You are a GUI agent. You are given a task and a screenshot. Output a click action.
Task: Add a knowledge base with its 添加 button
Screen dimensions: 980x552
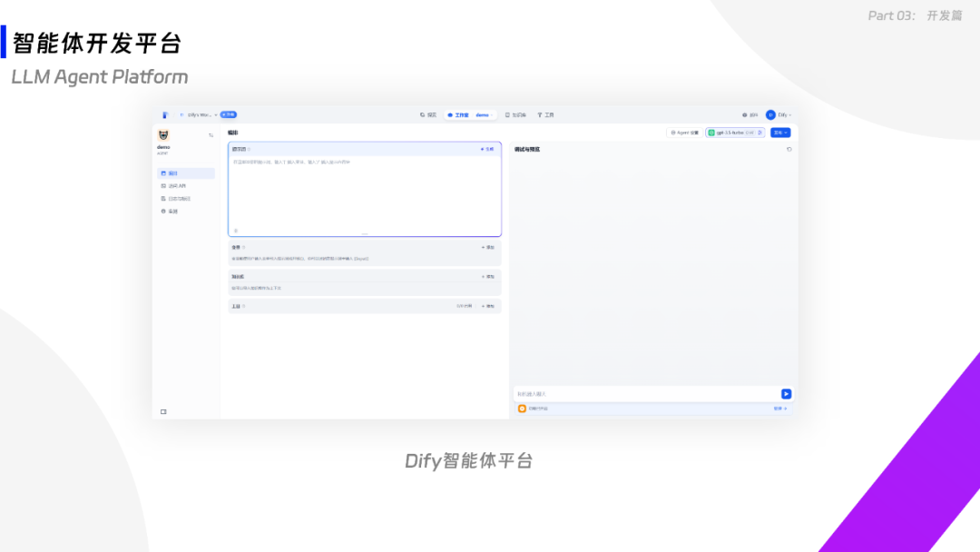(488, 276)
